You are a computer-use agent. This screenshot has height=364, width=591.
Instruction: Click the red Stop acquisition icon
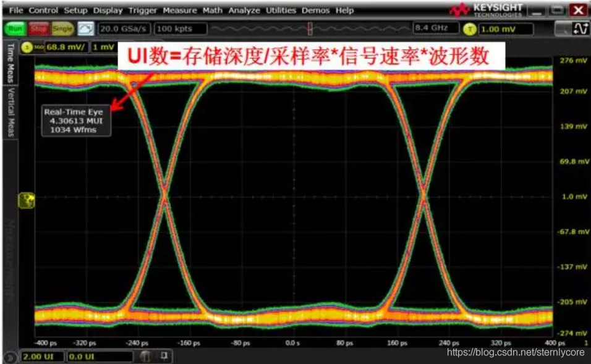point(38,28)
